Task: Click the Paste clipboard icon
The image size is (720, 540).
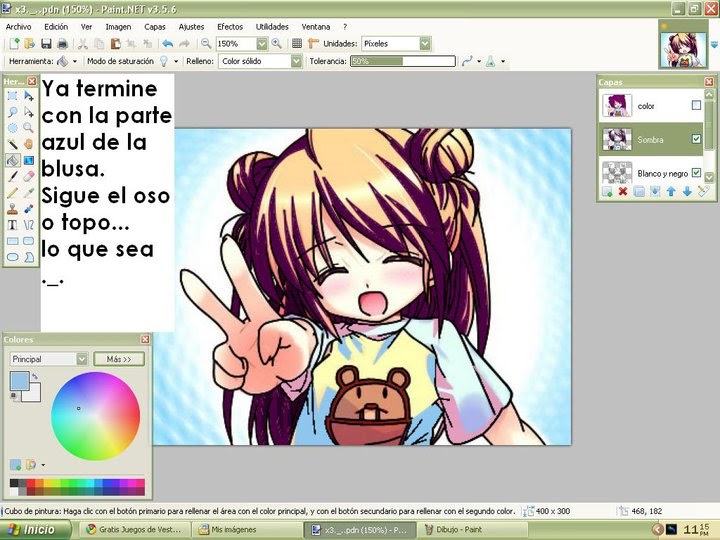Action: (x=116, y=44)
